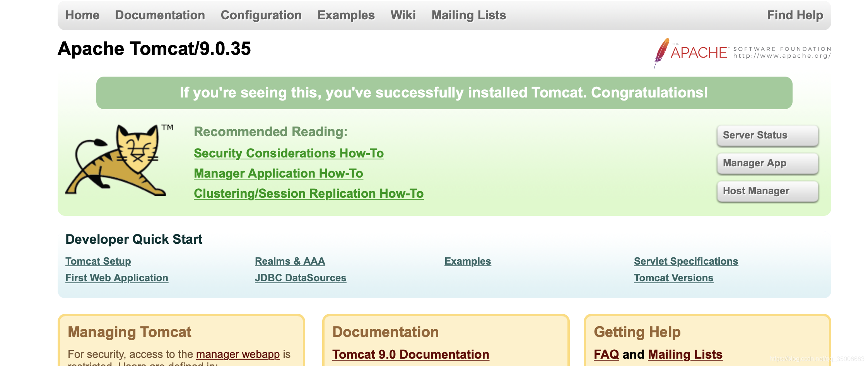
Task: Open Mailing Lists link under Getting Help
Action: click(685, 354)
